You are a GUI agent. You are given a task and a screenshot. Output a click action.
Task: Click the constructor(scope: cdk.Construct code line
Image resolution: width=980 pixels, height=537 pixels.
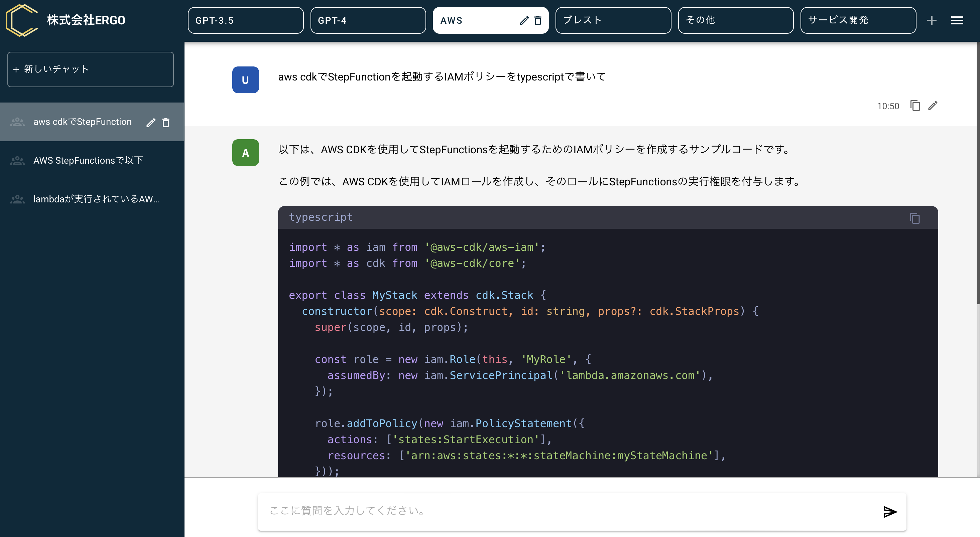coord(530,312)
